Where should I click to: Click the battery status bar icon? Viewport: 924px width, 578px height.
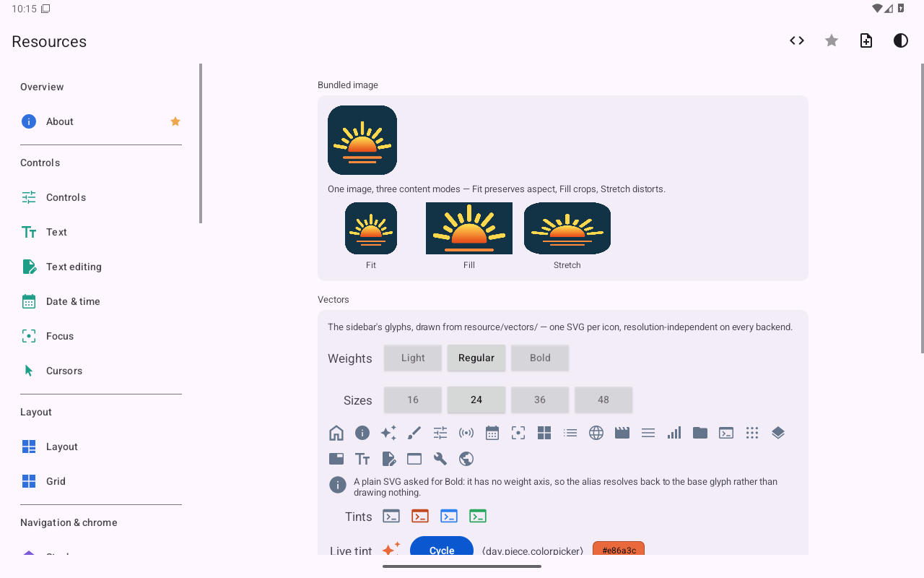point(901,9)
